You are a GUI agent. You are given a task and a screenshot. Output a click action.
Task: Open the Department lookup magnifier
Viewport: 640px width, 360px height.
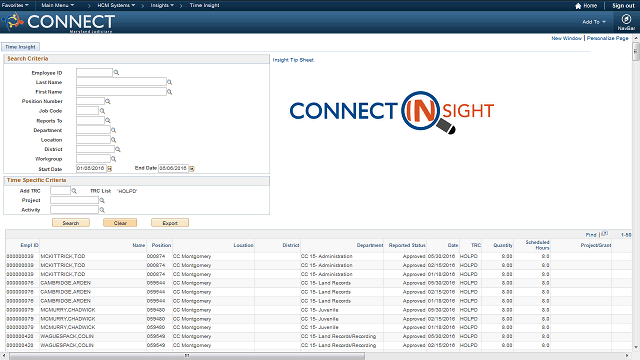(114, 130)
